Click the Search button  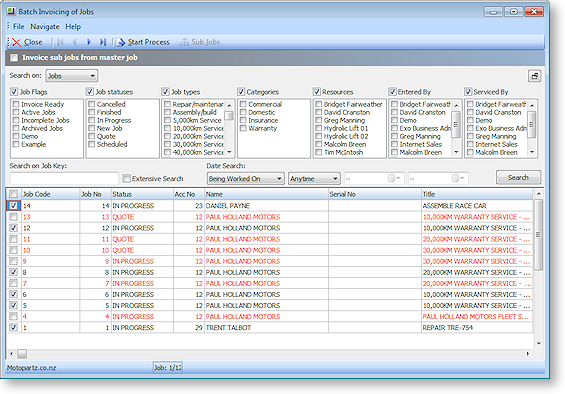tap(518, 177)
